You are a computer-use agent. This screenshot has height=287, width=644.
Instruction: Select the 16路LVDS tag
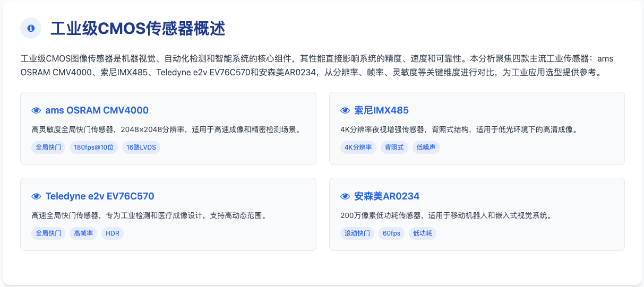(141, 147)
